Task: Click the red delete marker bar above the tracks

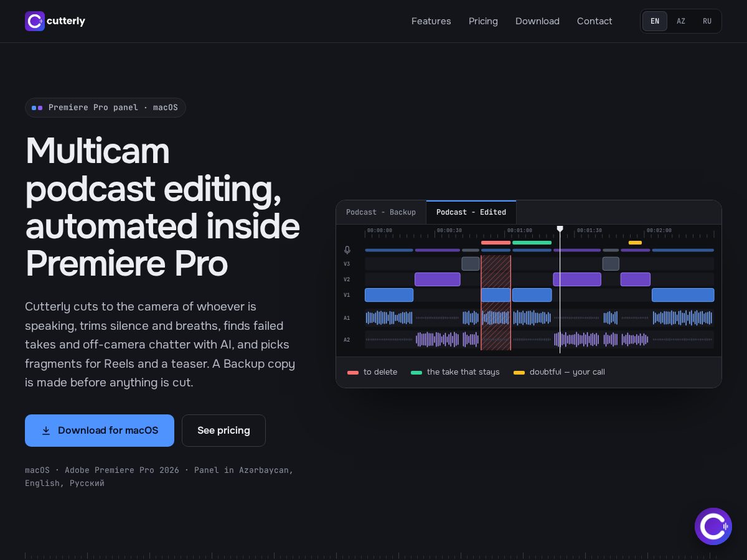Action: pyautogui.click(x=496, y=243)
